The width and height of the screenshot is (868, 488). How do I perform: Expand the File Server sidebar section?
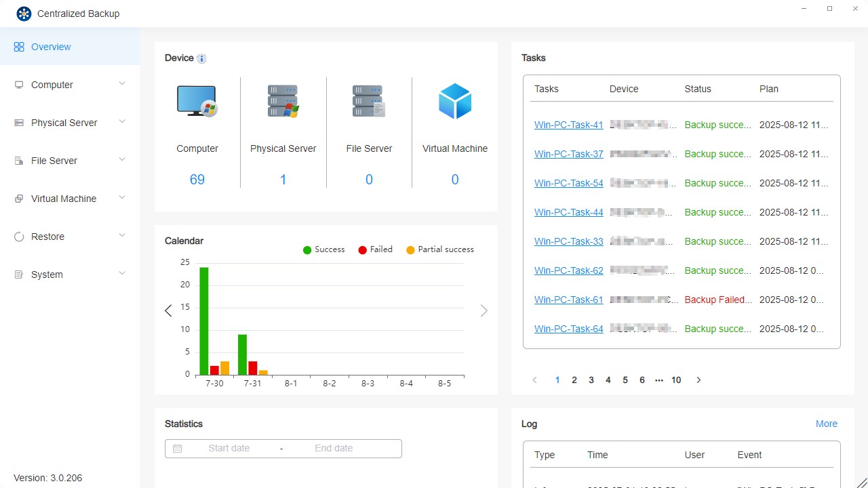(x=122, y=160)
